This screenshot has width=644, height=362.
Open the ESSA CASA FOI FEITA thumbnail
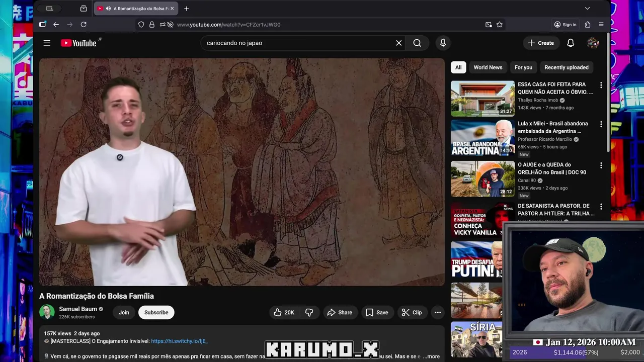(482, 99)
